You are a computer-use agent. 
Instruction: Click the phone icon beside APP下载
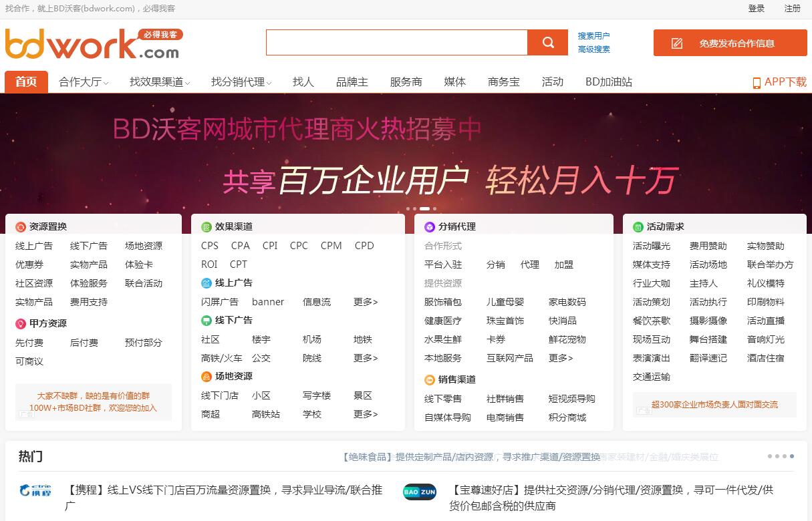pos(757,83)
